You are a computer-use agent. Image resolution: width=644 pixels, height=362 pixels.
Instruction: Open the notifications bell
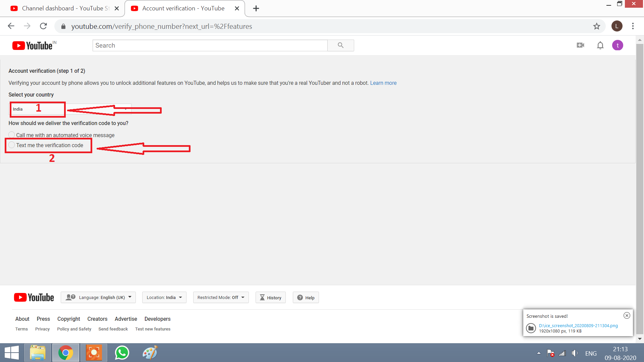(600, 45)
